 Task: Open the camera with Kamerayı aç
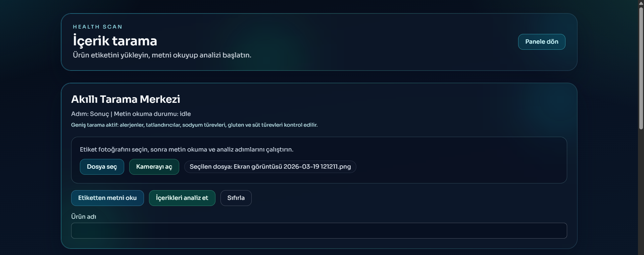point(154,167)
